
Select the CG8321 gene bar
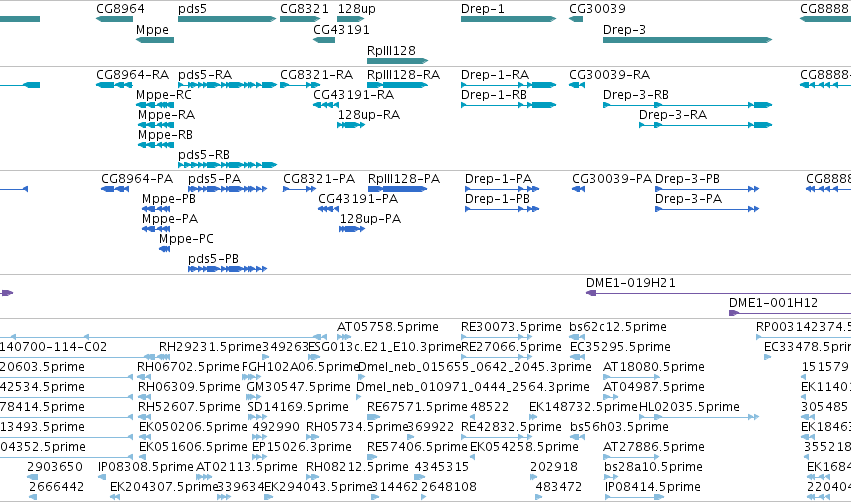(301, 19)
